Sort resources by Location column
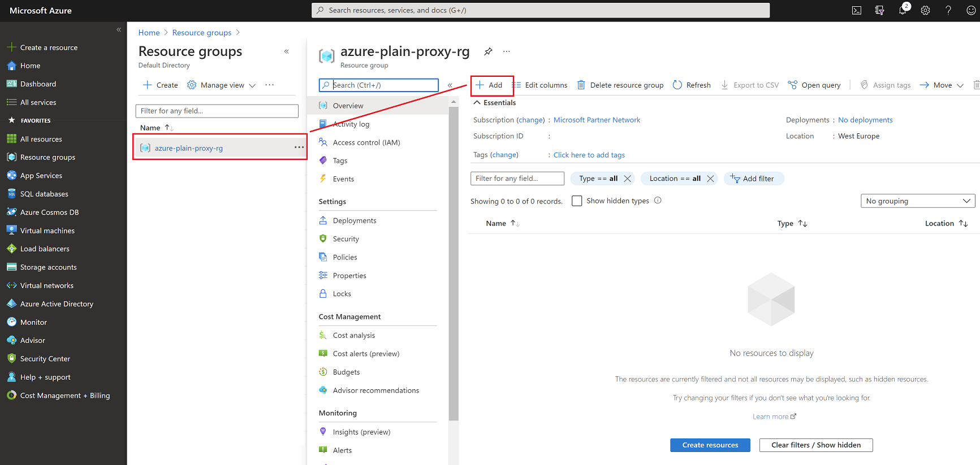The image size is (980, 465). coord(946,223)
